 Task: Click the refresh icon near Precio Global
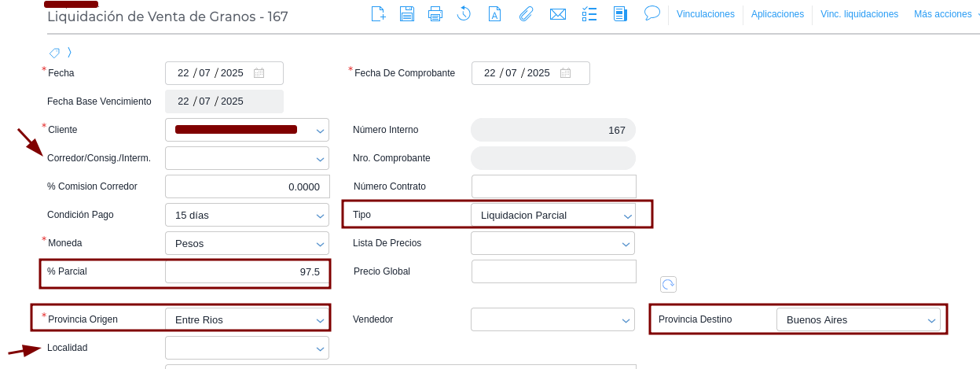click(668, 284)
